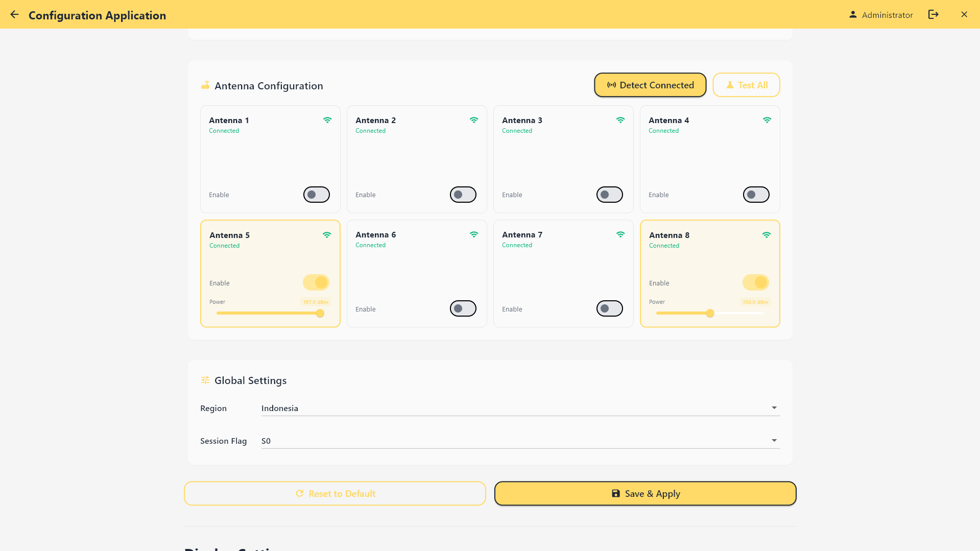
Task: Click the Antenna Configuration section icon
Action: coord(205,85)
